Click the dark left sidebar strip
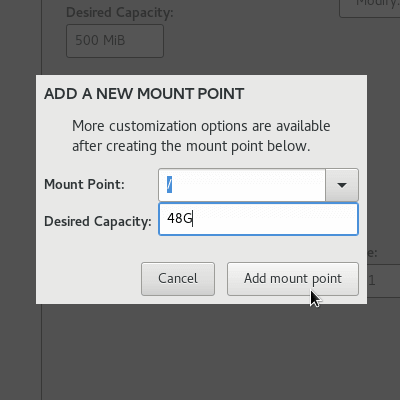The width and height of the screenshot is (400, 400). (20, 200)
